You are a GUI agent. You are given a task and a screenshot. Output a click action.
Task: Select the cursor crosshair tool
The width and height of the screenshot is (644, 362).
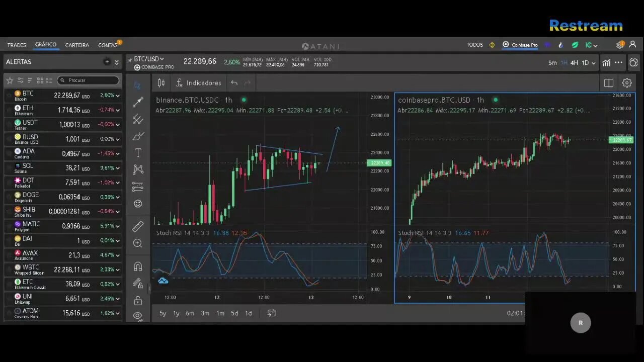click(137, 85)
